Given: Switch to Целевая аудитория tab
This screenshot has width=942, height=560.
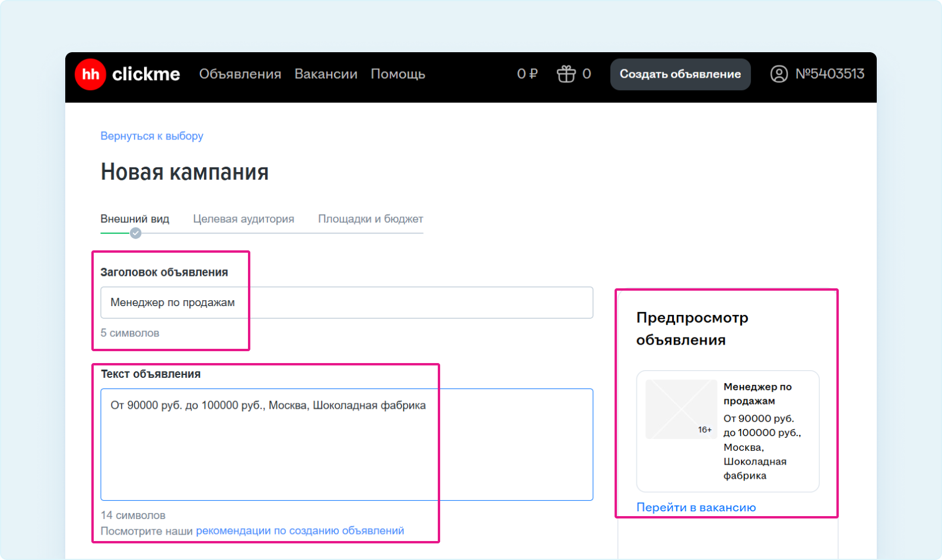Looking at the screenshot, I should [244, 219].
